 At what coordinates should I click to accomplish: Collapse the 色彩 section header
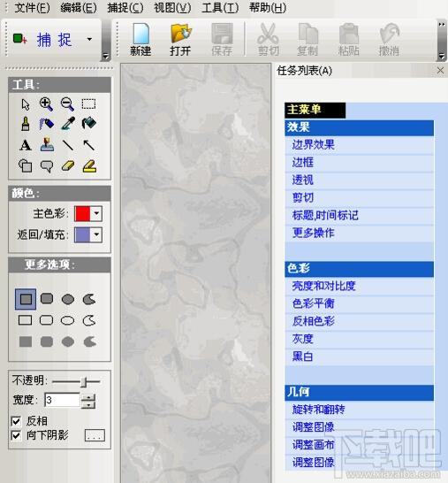tap(359, 269)
